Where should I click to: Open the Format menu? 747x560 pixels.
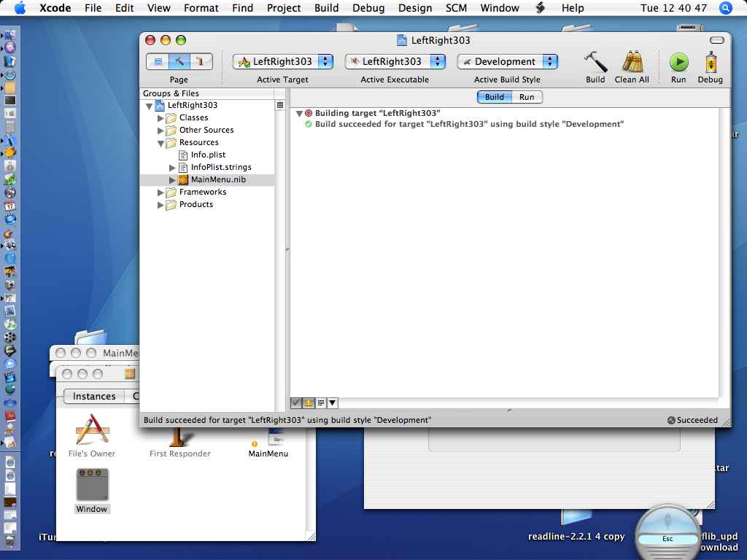coord(201,8)
